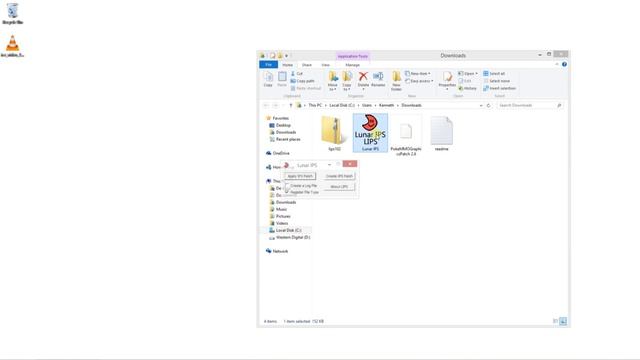Open the Manage ribbon tab
The width and height of the screenshot is (640, 360).
tap(353, 65)
